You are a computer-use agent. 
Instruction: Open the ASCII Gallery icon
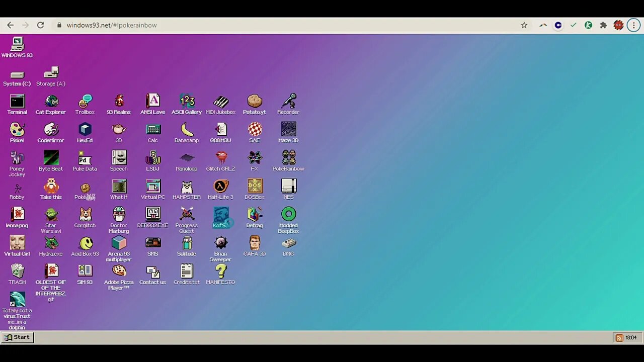pyautogui.click(x=187, y=105)
